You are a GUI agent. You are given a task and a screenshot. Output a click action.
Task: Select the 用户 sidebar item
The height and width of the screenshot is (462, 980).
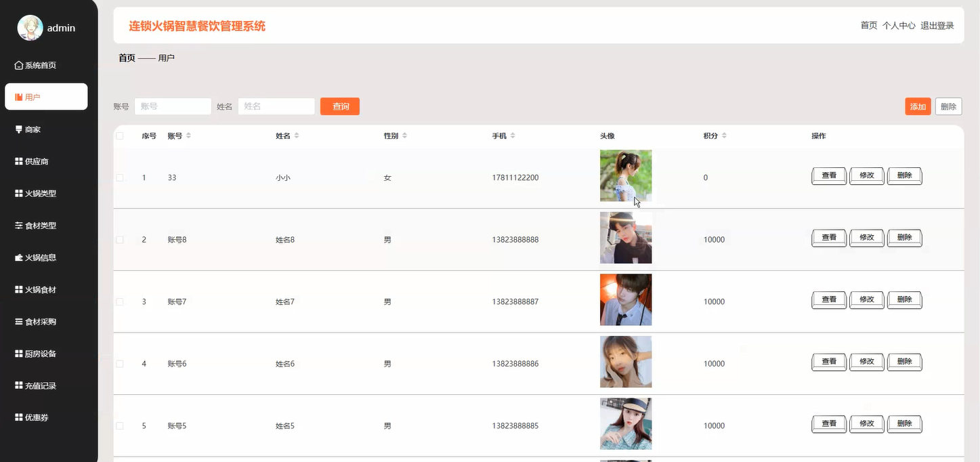pyautogui.click(x=46, y=97)
